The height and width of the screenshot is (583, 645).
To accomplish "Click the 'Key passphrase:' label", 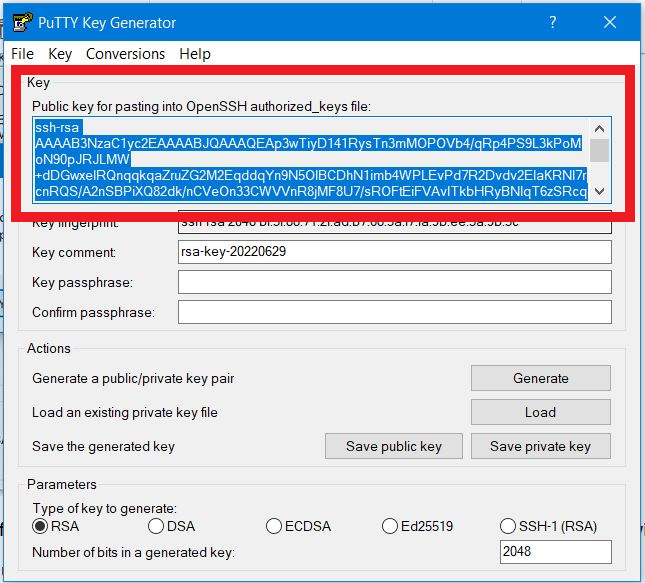I will (82, 283).
